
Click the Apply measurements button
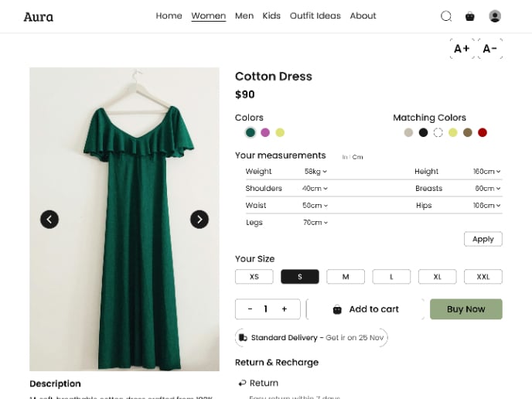pos(483,239)
